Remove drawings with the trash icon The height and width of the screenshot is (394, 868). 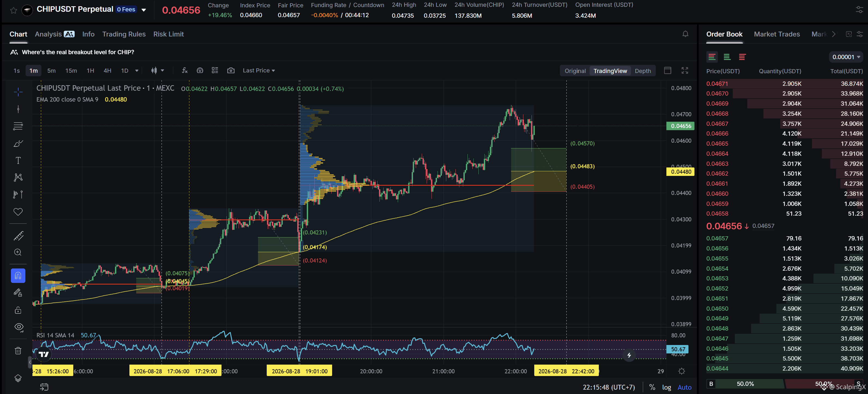tap(18, 350)
